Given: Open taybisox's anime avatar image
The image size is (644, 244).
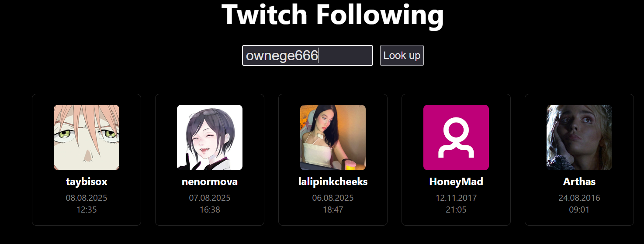Looking at the screenshot, I should pyautogui.click(x=87, y=137).
